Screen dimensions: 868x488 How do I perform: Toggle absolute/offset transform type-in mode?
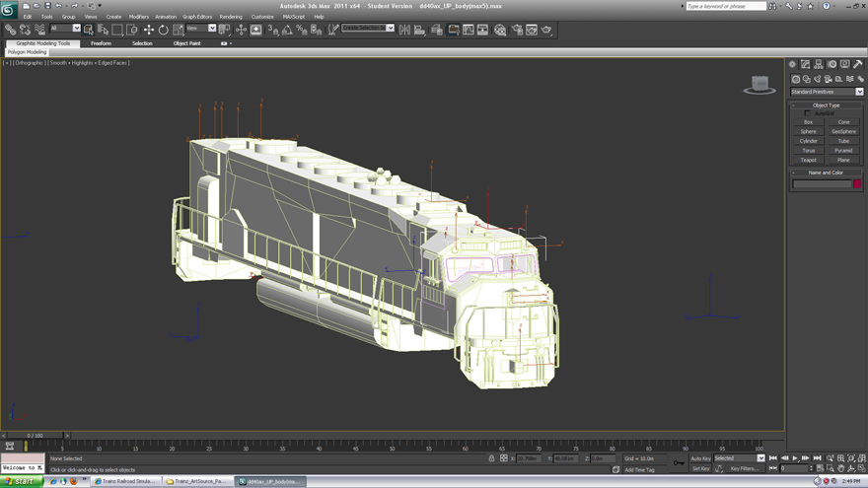coord(504,458)
